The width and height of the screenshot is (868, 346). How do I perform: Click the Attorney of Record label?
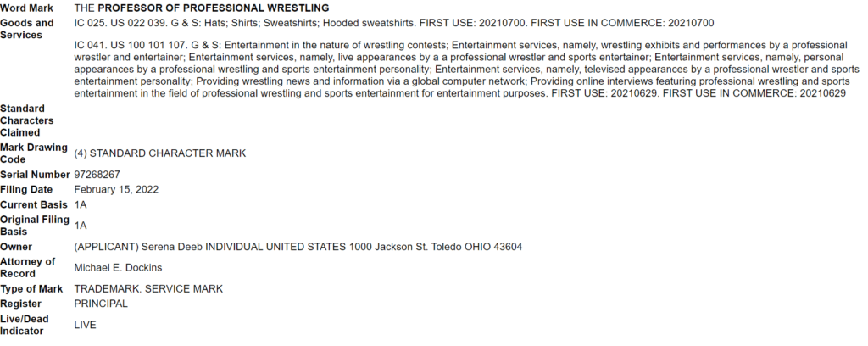point(28,267)
